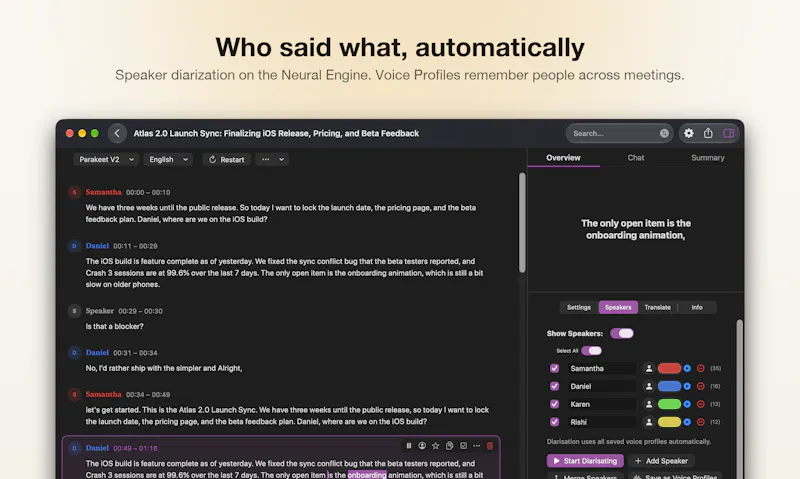Open the Parakeet V2 model dropdown

(x=106, y=159)
